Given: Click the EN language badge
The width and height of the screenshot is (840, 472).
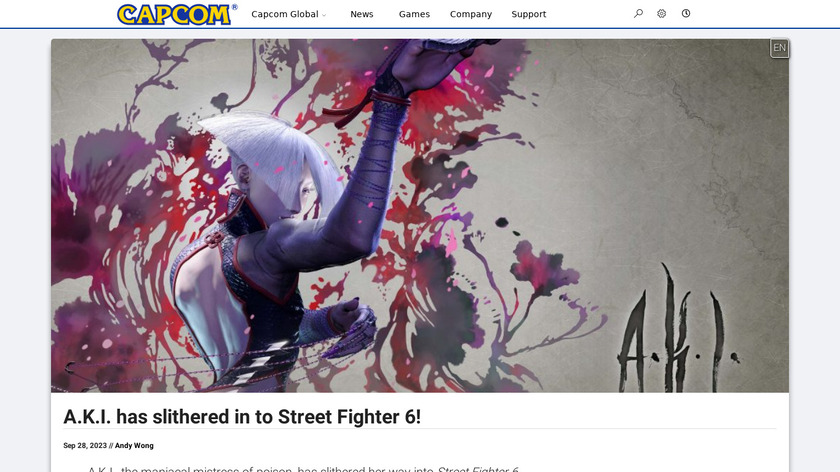Looking at the screenshot, I should 779,48.
